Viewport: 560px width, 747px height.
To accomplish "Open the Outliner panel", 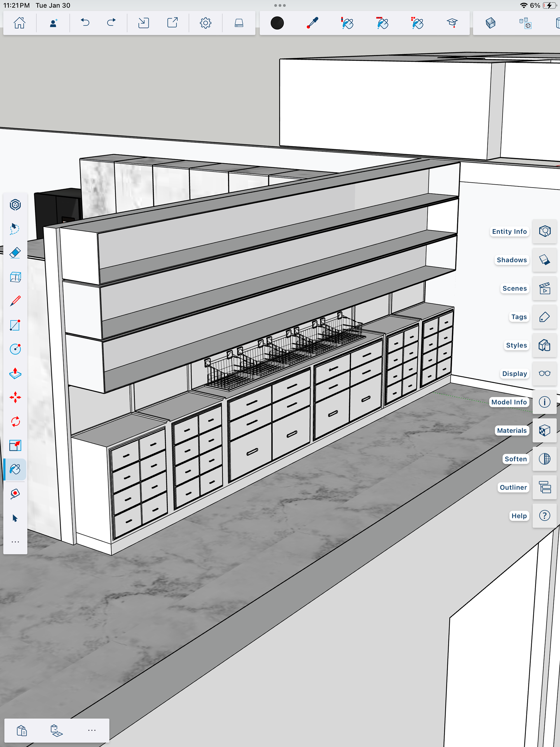I will (x=544, y=487).
